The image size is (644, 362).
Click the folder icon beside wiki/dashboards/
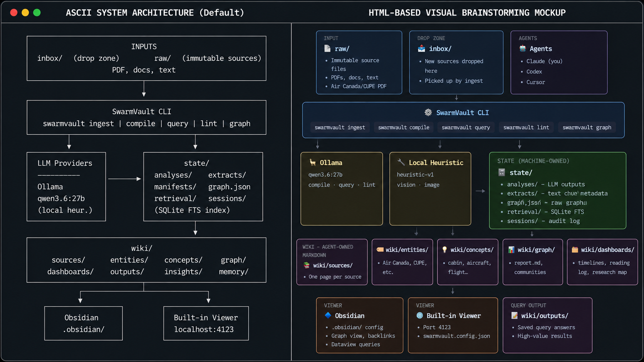coord(575,250)
